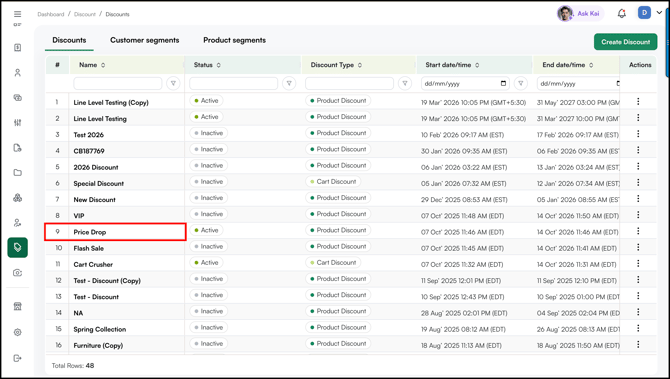The height and width of the screenshot is (379, 670).
Task: Switch to the Discounts tab
Action: [x=69, y=40]
